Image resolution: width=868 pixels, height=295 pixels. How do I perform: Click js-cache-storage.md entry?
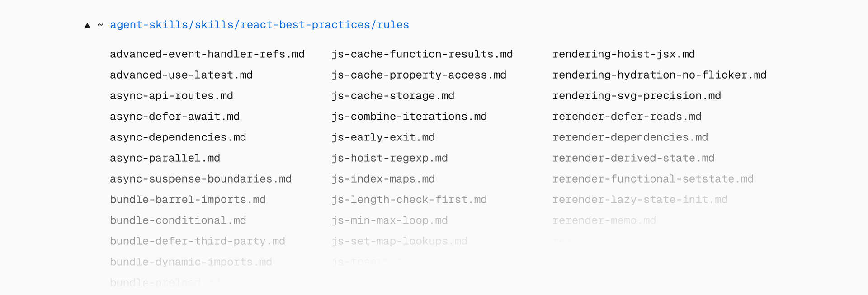[392, 96]
